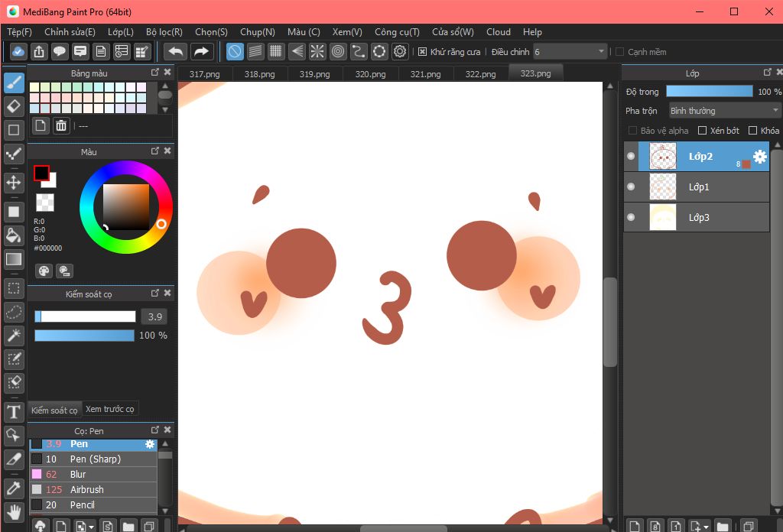Switch to the 320.png tab
The width and height of the screenshot is (783, 532).
371,74
